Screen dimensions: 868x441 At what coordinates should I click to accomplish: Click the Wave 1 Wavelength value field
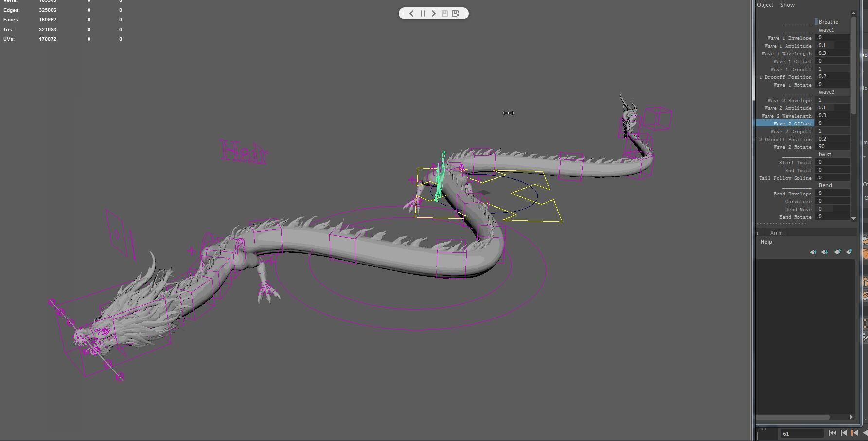(833, 53)
